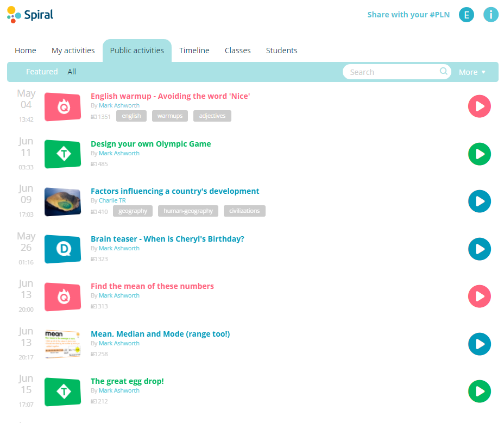Expand the More dropdown menu

[472, 72]
